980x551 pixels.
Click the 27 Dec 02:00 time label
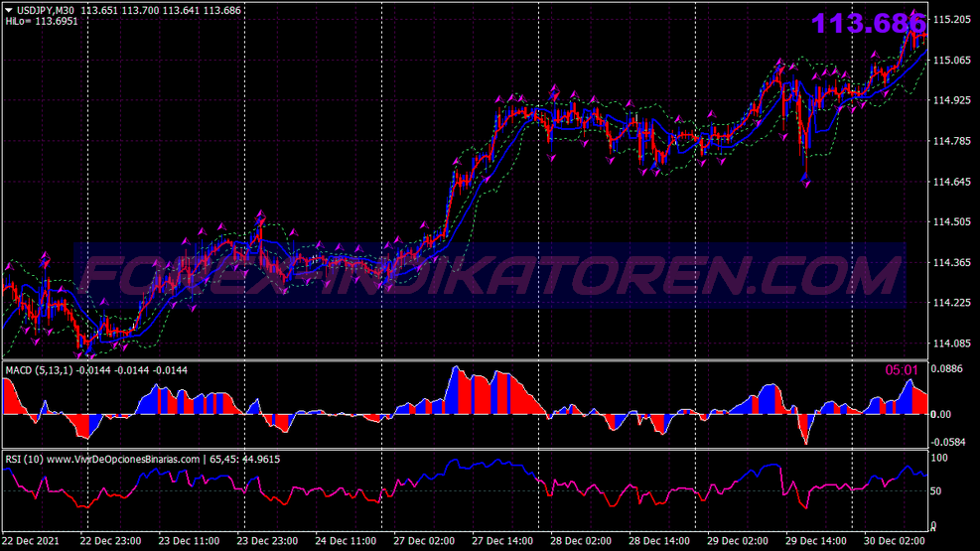(x=424, y=541)
